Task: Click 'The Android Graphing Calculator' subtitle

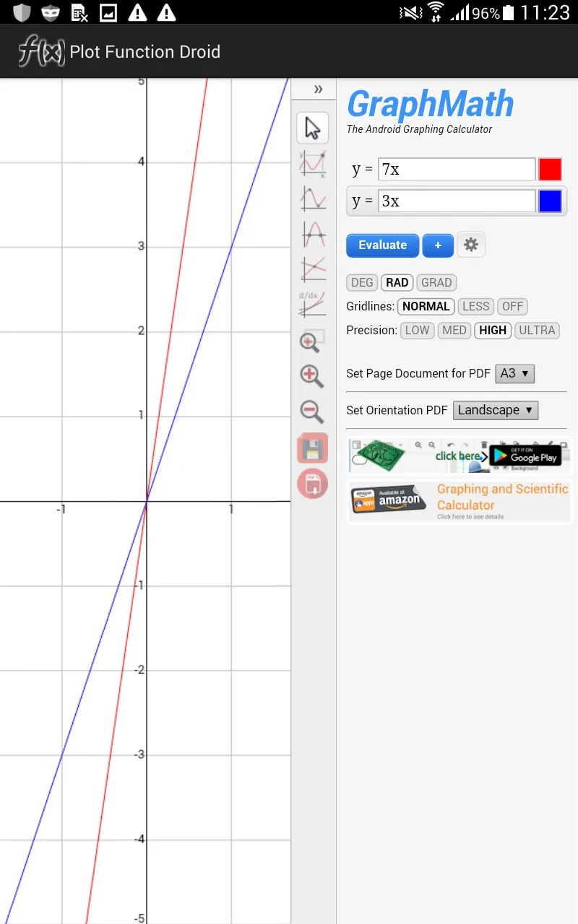Action: [x=419, y=129]
